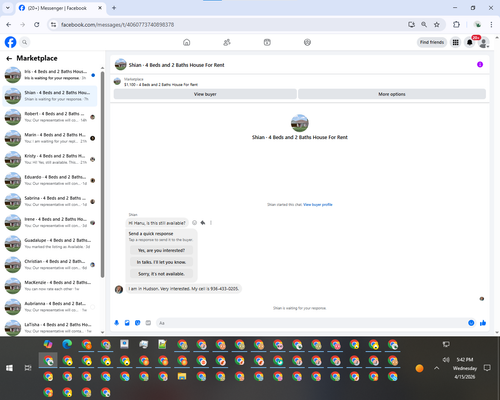The image size is (500, 400).
Task: Send a thumbs up like
Action: click(483, 323)
